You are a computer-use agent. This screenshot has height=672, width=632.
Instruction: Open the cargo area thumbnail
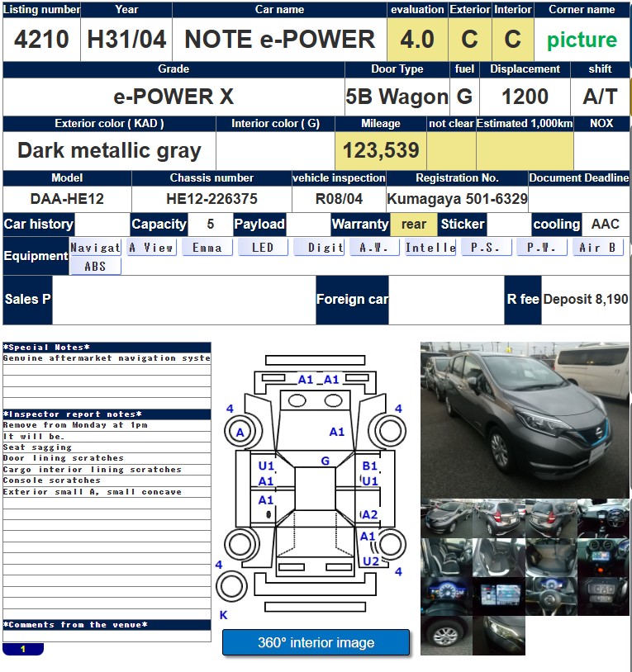click(551, 557)
